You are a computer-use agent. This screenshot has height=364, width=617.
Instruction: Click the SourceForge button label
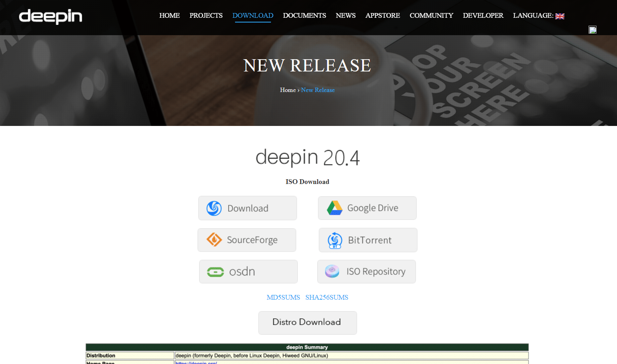point(252,240)
